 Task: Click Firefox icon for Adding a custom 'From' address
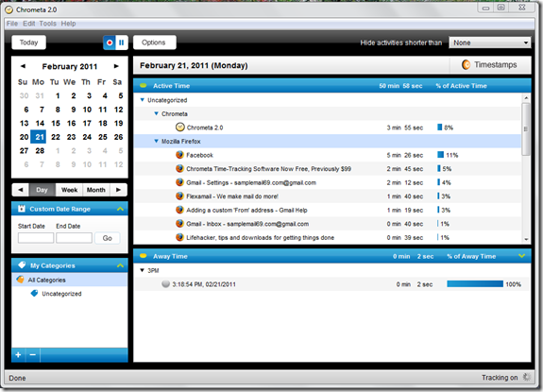(x=179, y=210)
